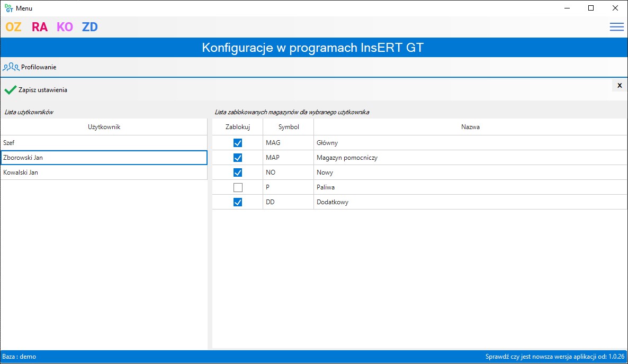Sort by Zablokuj column header
Image resolution: width=628 pixels, height=364 pixels.
point(238,127)
